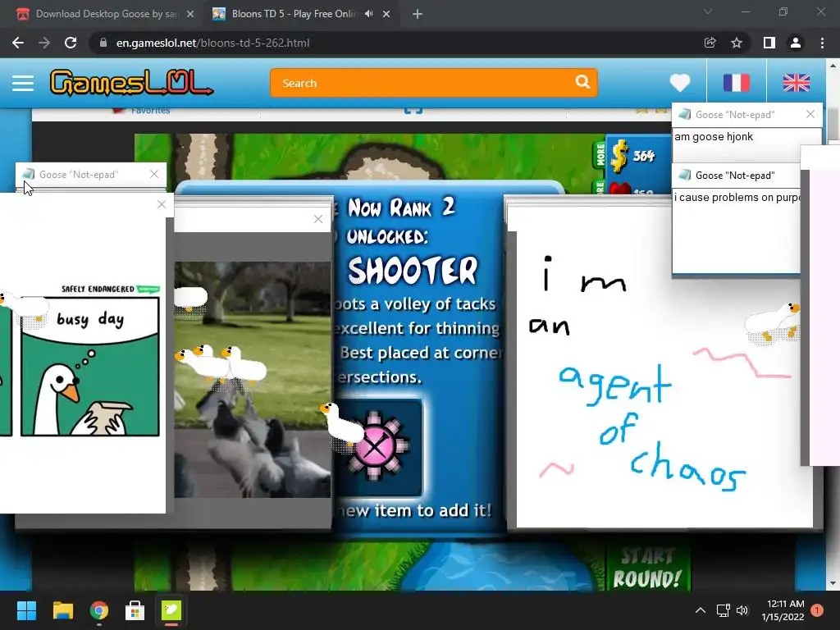Switch to Download Desktop Goose tab

(x=105, y=14)
